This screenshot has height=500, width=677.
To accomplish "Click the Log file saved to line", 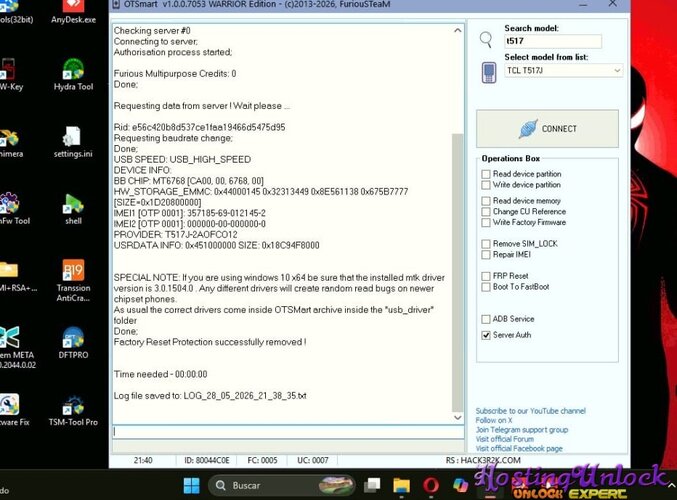I will pos(210,396).
